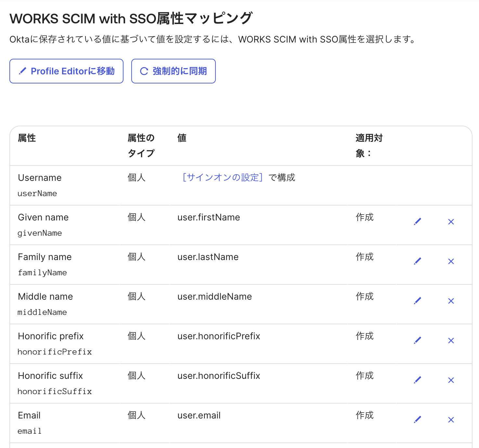
Task: Open Profile Editorに移動 button
Action: point(66,71)
